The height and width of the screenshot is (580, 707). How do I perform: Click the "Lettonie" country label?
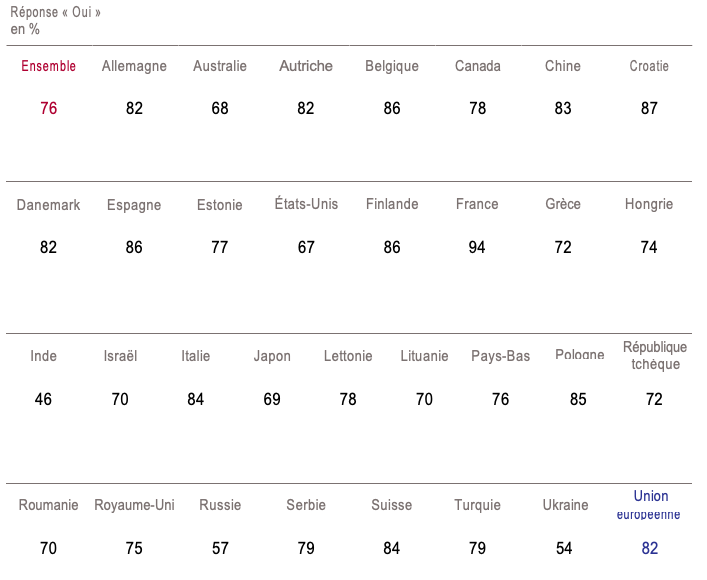tap(348, 356)
